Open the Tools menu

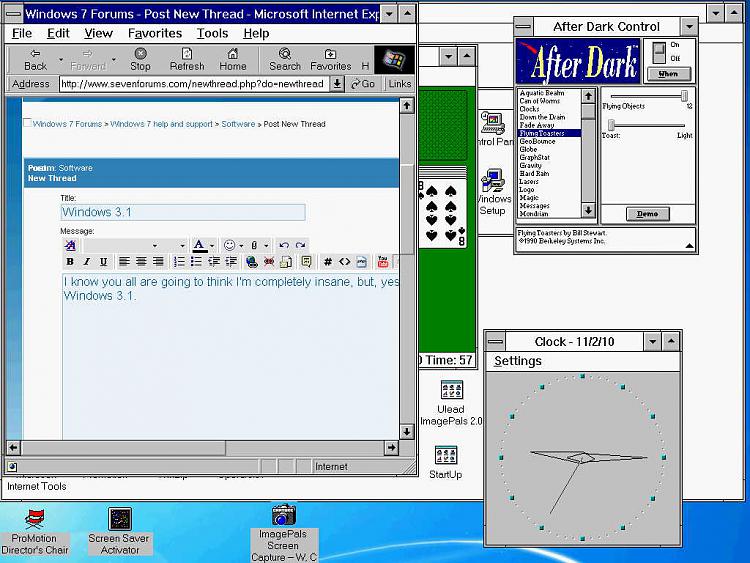point(212,33)
